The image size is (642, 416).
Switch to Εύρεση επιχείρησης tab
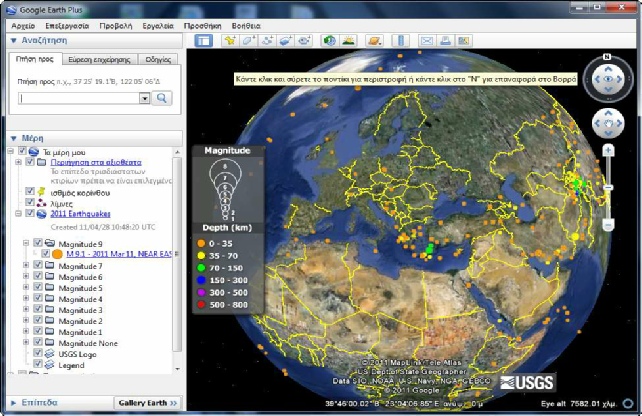coord(99,60)
